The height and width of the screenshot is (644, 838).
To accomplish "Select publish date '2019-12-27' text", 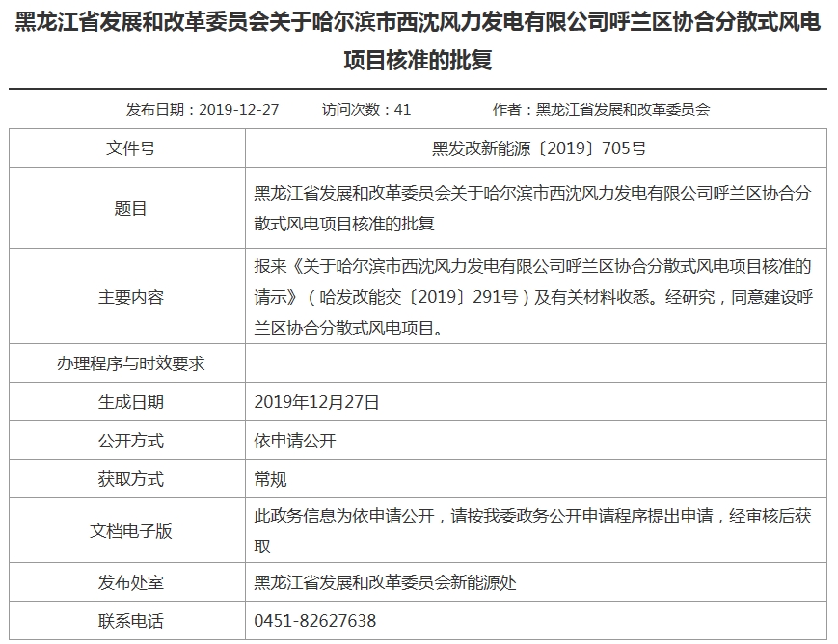I will tap(239, 110).
